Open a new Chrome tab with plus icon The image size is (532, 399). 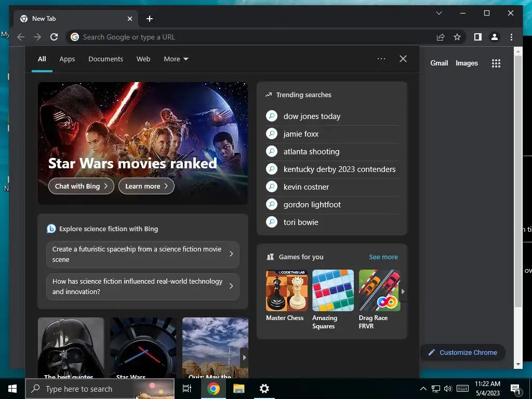pyautogui.click(x=150, y=19)
